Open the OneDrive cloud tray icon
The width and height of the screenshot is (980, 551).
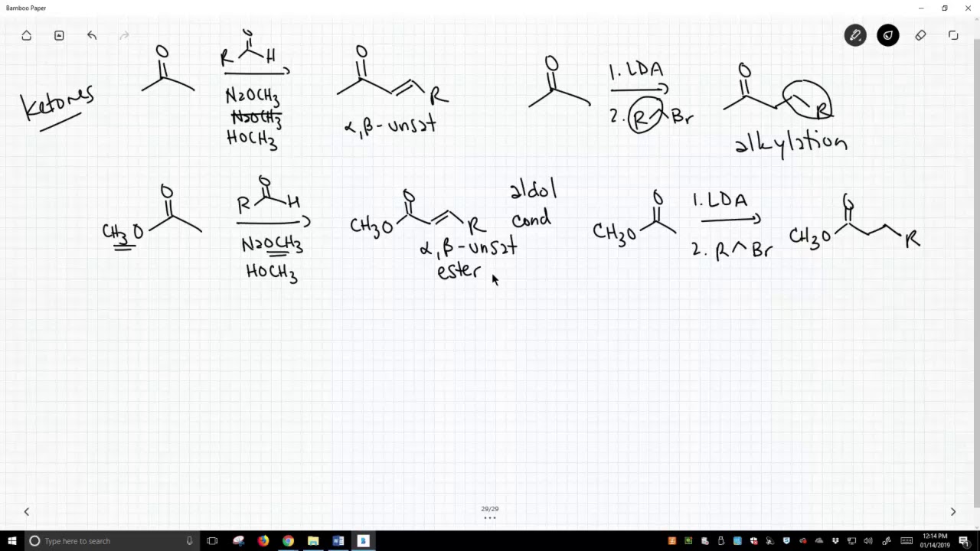coord(819,541)
